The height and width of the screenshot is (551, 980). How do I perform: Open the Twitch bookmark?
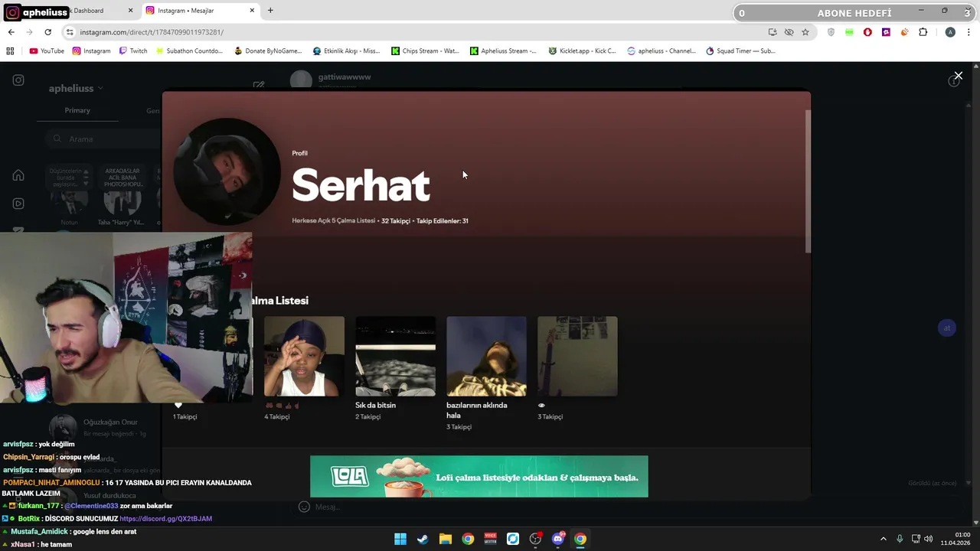[x=132, y=51]
